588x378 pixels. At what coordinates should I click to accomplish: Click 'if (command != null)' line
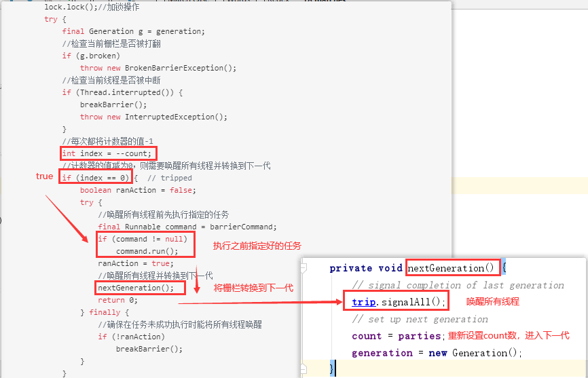click(143, 239)
